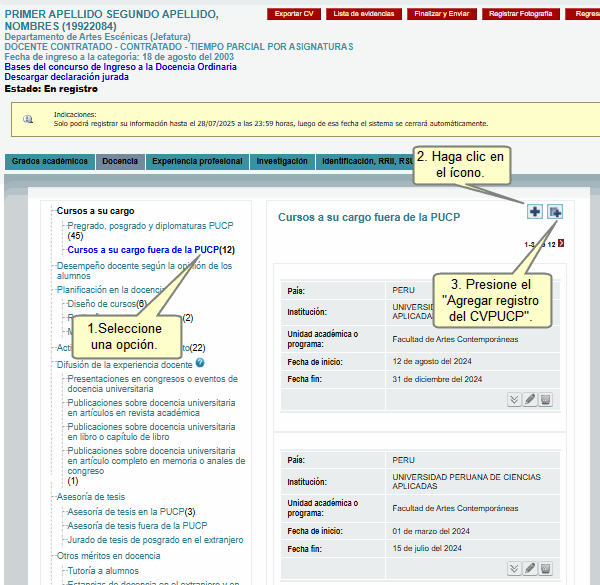This screenshot has width=600, height=585.
Task: Open Bases del concurso de Ingreso link
Action: (x=121, y=67)
